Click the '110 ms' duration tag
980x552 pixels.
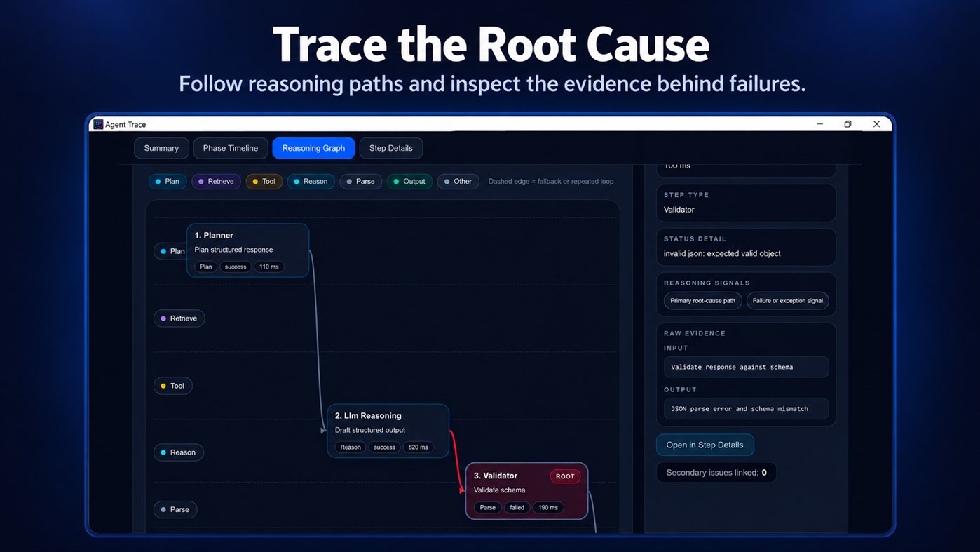coord(269,267)
